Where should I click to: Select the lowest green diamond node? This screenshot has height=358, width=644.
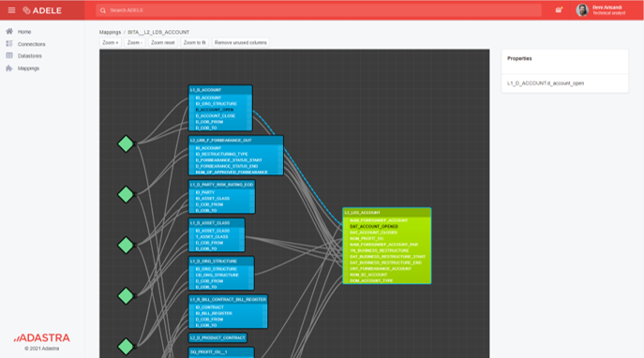click(x=126, y=347)
